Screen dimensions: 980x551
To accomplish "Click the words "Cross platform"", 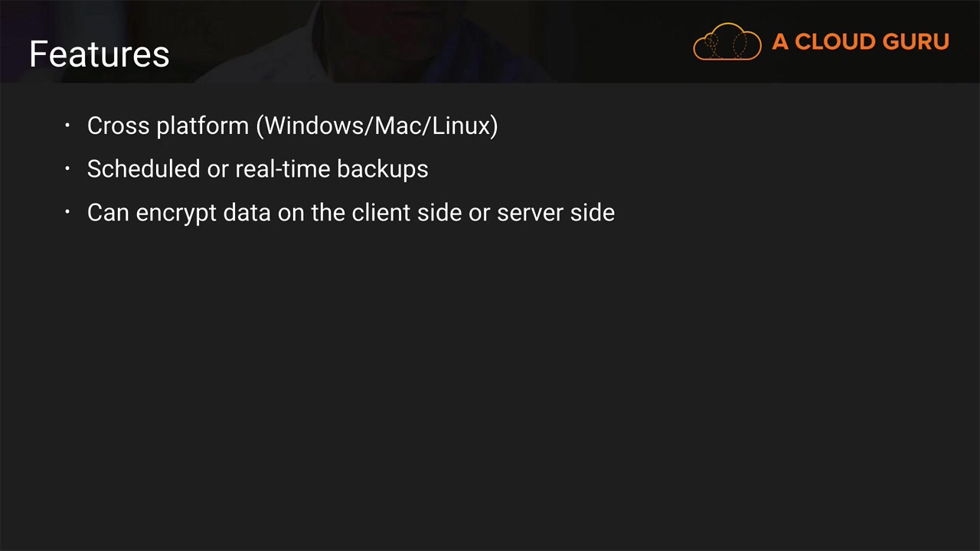I will [x=168, y=126].
